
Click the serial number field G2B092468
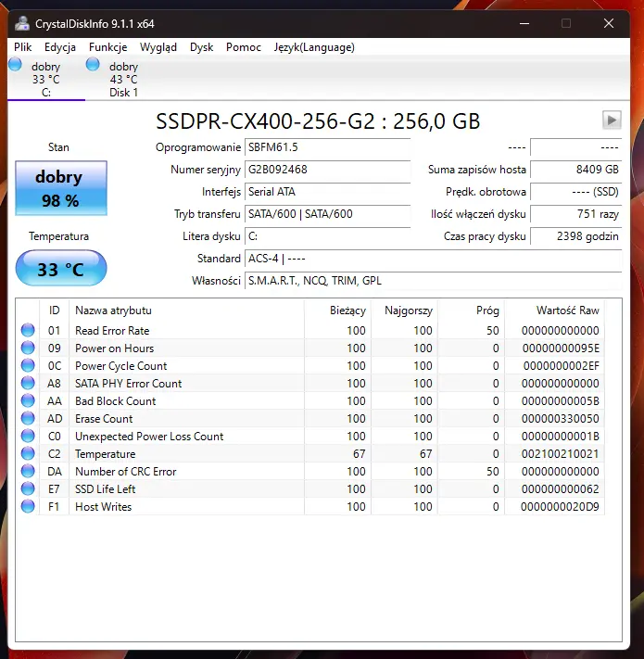click(327, 170)
